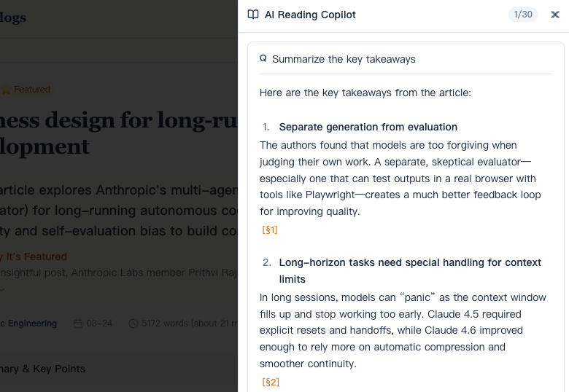Click the "It's Featured" label
The width and height of the screenshot is (569, 392).
35,256
